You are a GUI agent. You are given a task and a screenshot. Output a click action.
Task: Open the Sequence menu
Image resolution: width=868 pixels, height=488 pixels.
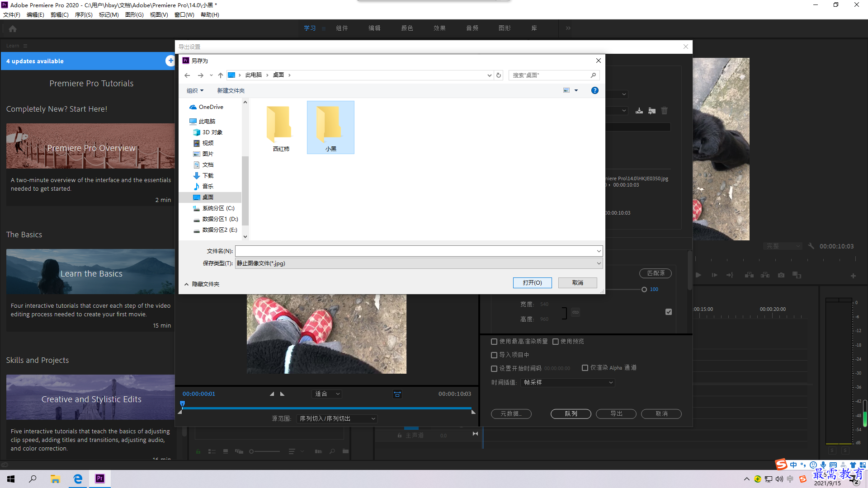click(84, 14)
